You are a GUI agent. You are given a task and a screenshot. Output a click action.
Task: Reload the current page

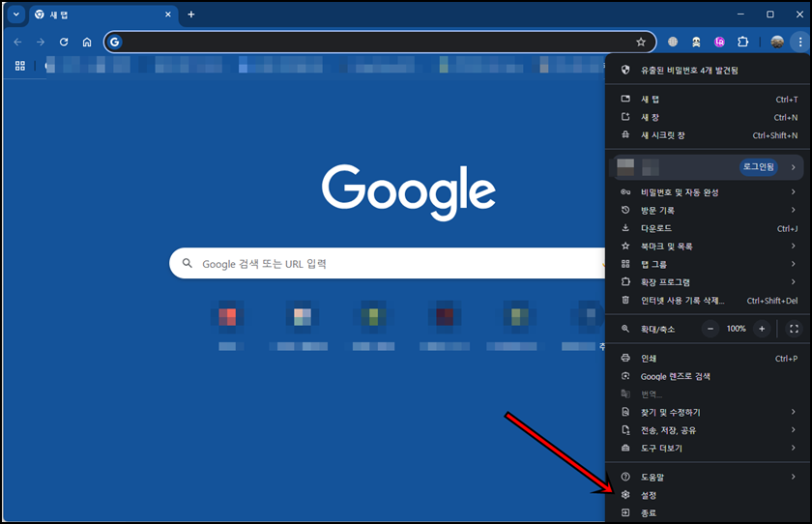[x=64, y=42]
